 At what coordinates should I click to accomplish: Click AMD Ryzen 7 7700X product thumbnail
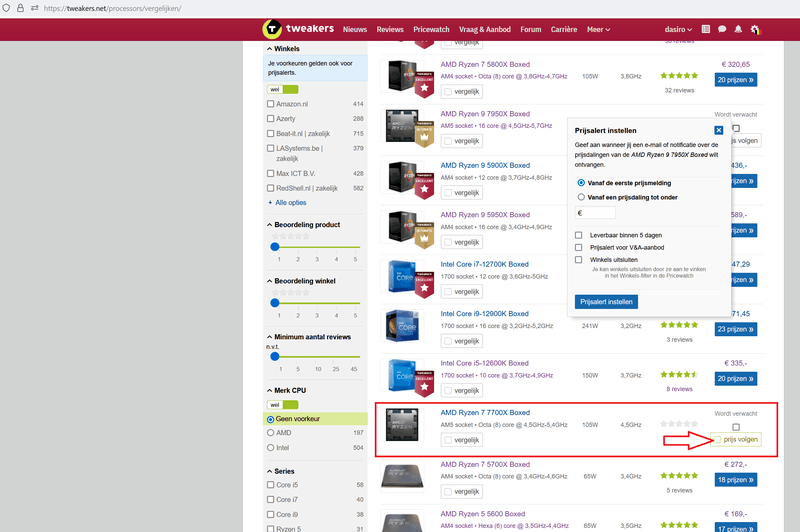[403, 424]
